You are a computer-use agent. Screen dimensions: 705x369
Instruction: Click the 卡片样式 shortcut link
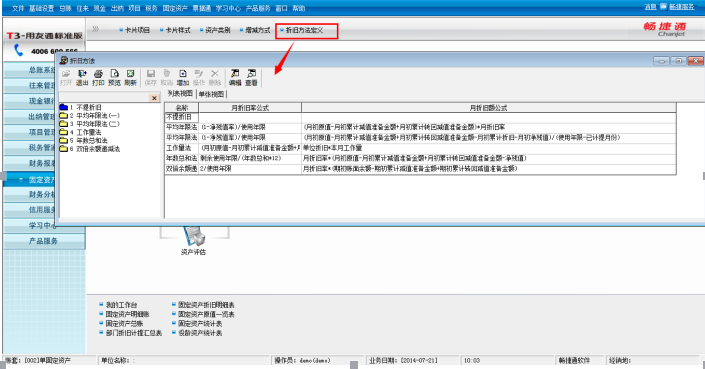click(178, 30)
